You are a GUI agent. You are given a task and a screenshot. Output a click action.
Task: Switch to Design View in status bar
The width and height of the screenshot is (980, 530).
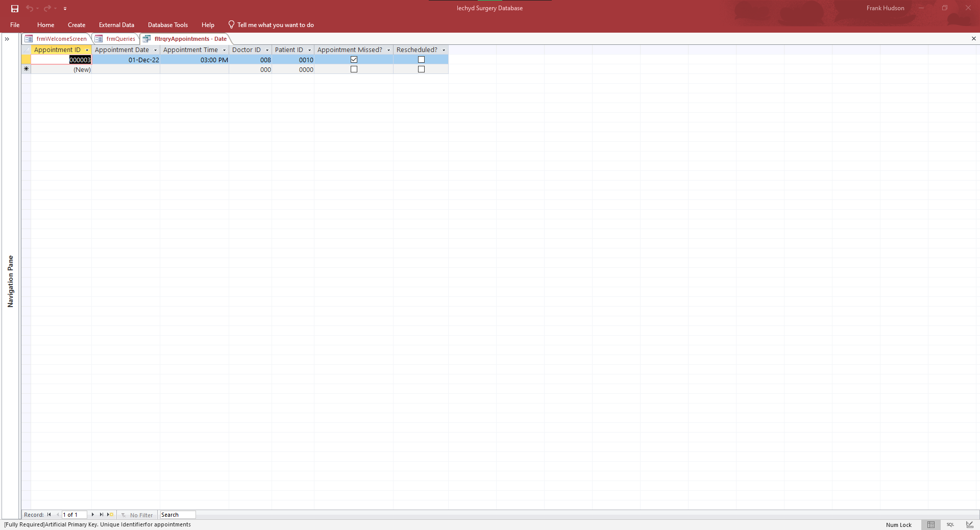(969, 524)
